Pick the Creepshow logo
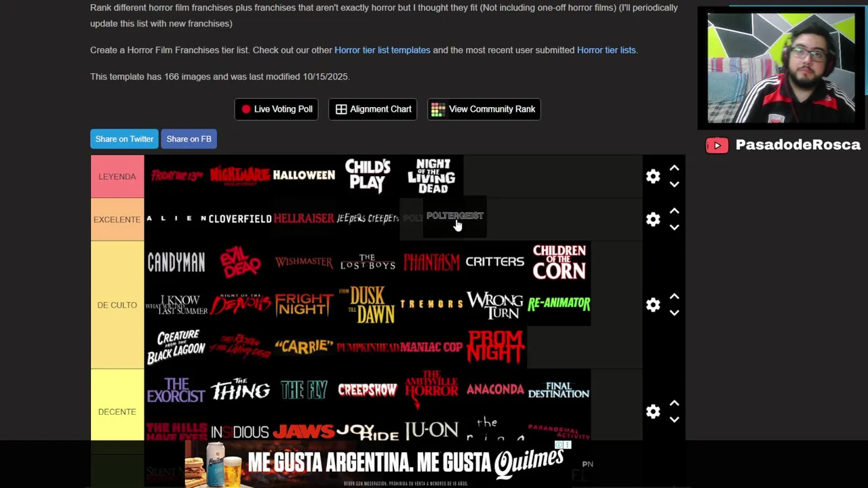This screenshot has height=488, width=868. tap(368, 390)
